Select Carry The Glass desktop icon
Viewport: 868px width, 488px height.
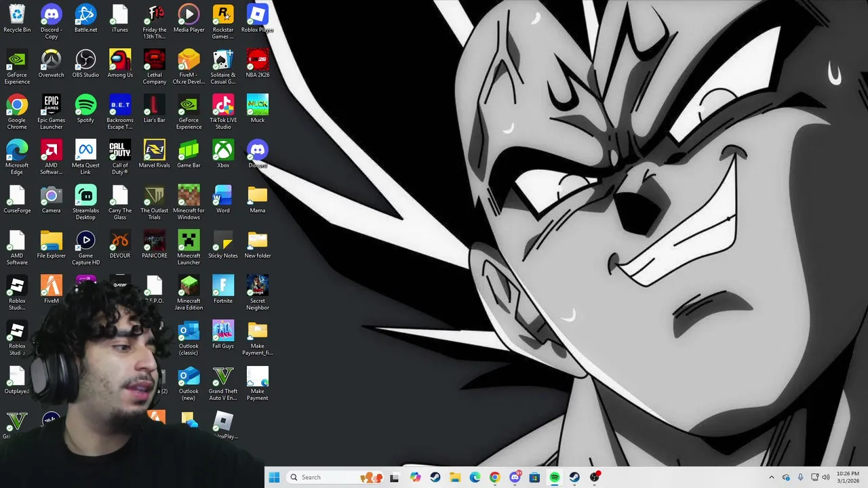[x=120, y=203]
